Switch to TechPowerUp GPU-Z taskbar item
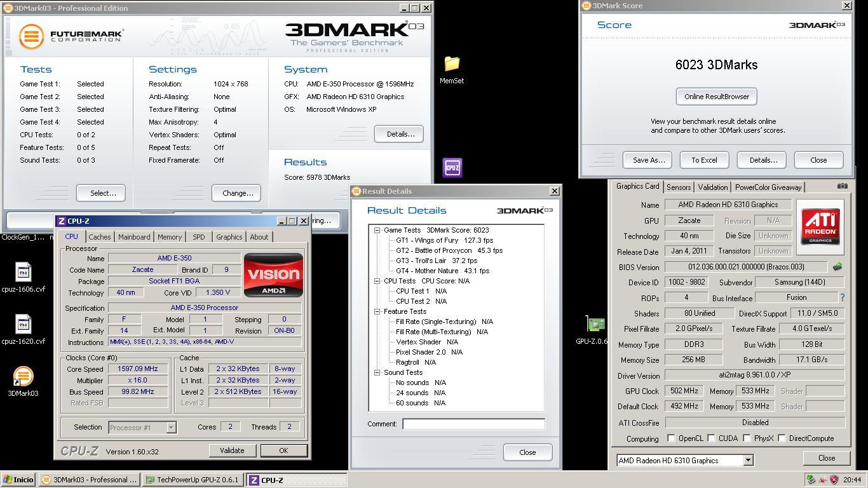 (x=193, y=480)
